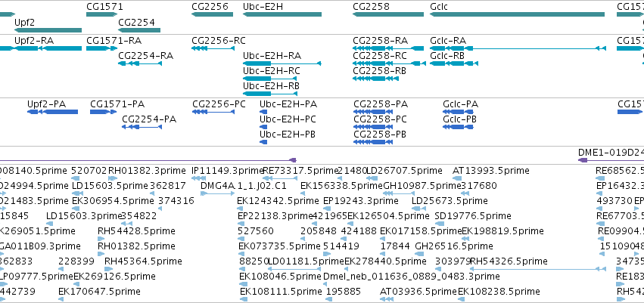Click transcript CG2258-RA
Screen dimensions: 644x303
coord(388,48)
